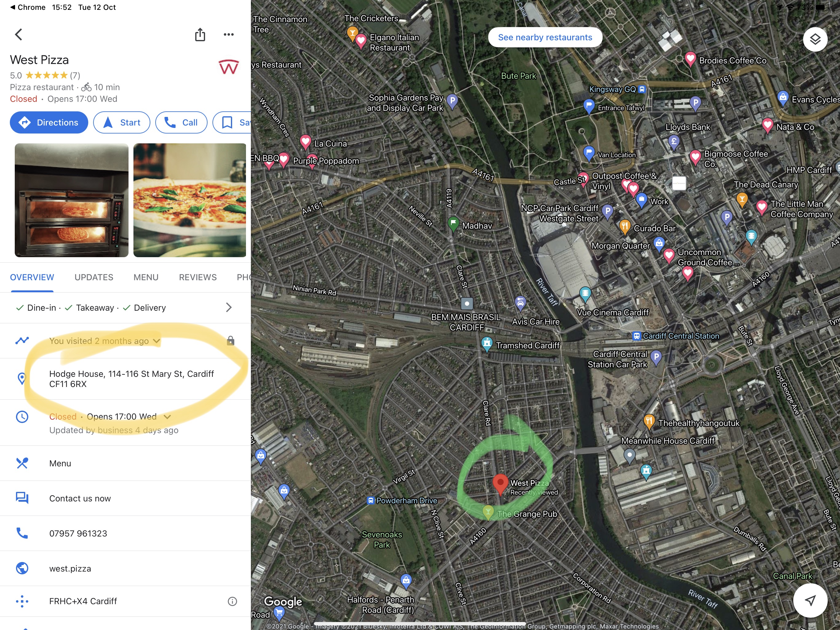Image resolution: width=840 pixels, height=630 pixels.
Task: Switch to the REVIEWS tab
Action: [198, 277]
